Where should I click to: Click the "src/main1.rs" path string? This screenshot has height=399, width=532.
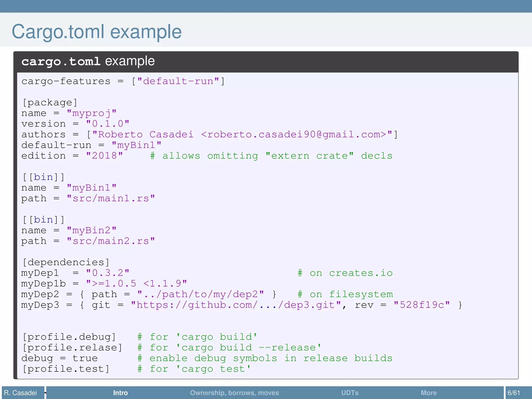(111, 198)
